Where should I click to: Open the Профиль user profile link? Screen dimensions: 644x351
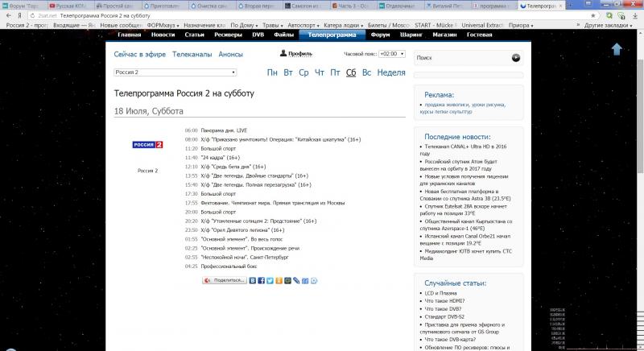point(296,53)
